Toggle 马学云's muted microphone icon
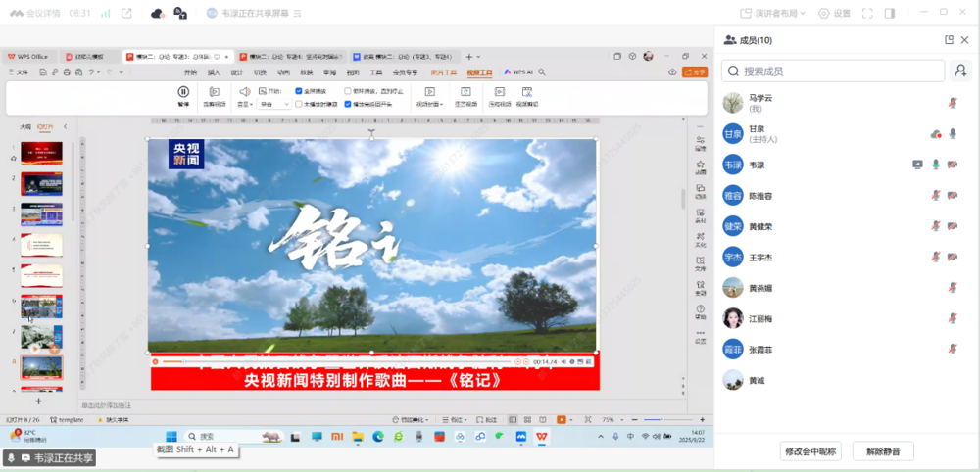Screen dimensions: 980x472 [x=953, y=103]
